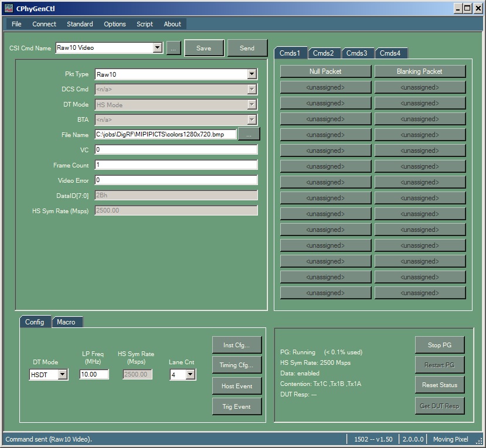
Task: Click the Null Packet command button
Action: tap(325, 71)
